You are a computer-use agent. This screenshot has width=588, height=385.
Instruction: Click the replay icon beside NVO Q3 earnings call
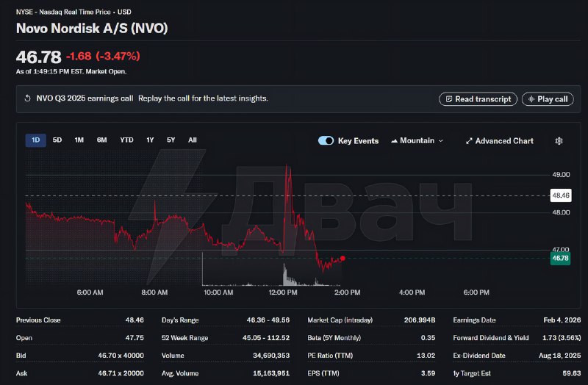coord(27,98)
